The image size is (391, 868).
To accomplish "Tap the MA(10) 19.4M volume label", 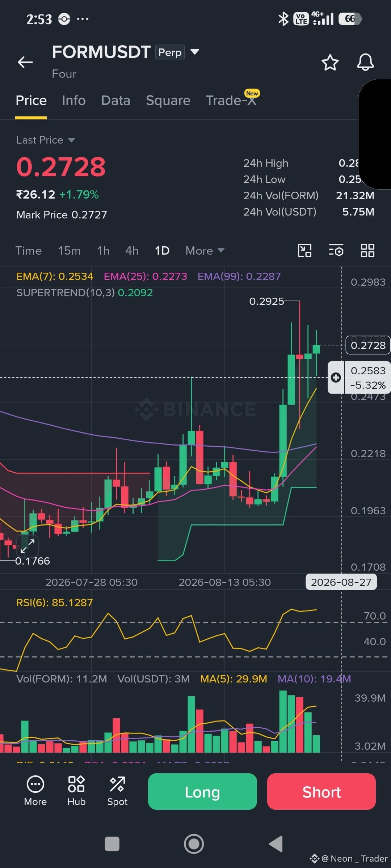I will pyautogui.click(x=314, y=679).
